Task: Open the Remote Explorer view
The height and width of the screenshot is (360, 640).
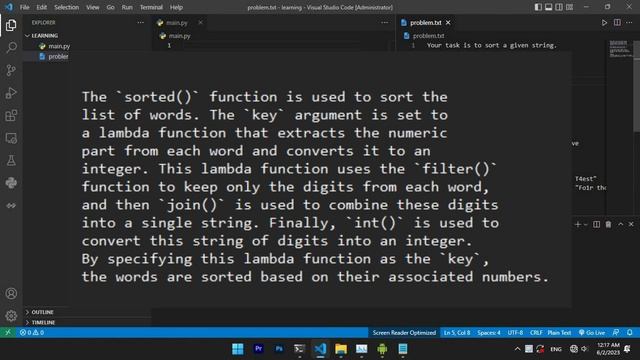Action: (11, 138)
